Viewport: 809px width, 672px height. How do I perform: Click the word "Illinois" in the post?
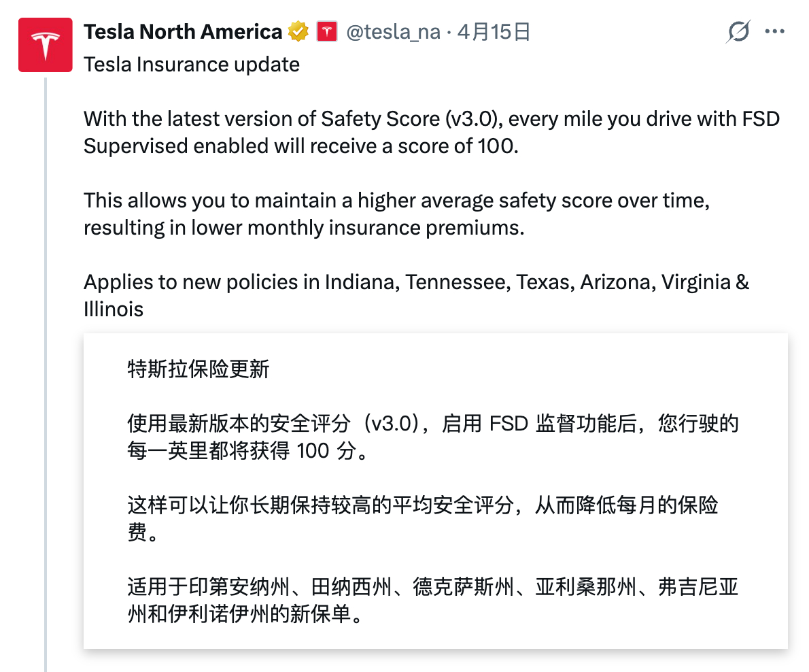pyautogui.click(x=114, y=309)
